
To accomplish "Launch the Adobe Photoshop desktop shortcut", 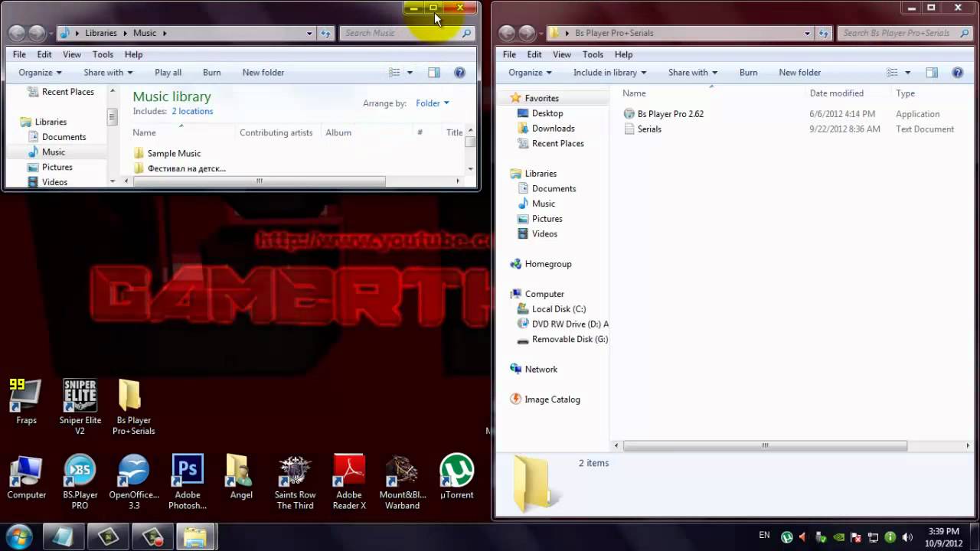I will (x=188, y=482).
